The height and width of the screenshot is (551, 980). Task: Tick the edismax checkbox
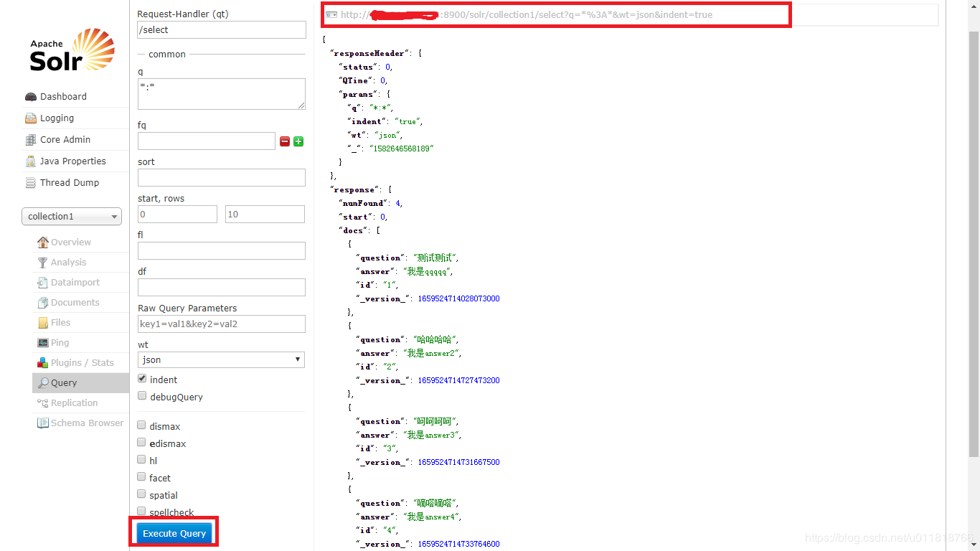pyautogui.click(x=142, y=443)
